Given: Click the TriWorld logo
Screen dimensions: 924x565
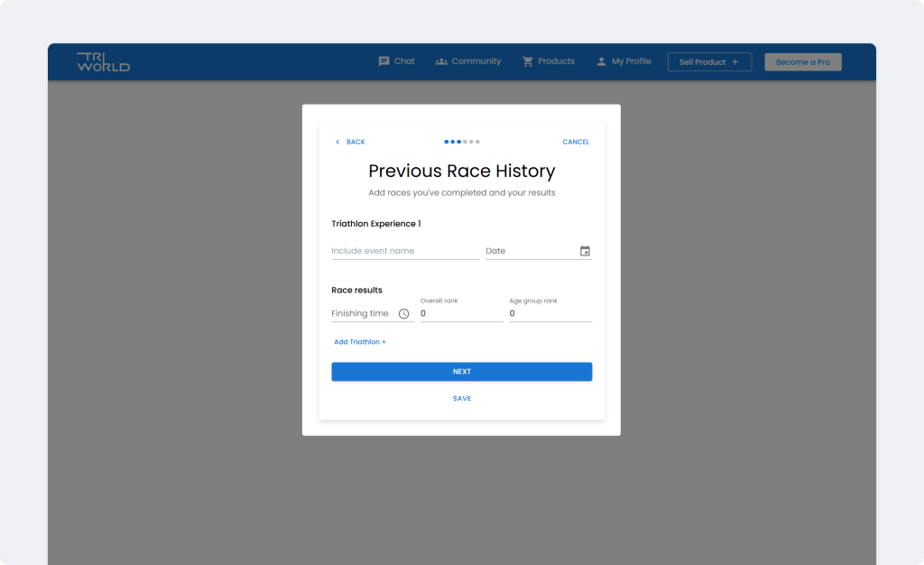Looking at the screenshot, I should [103, 62].
